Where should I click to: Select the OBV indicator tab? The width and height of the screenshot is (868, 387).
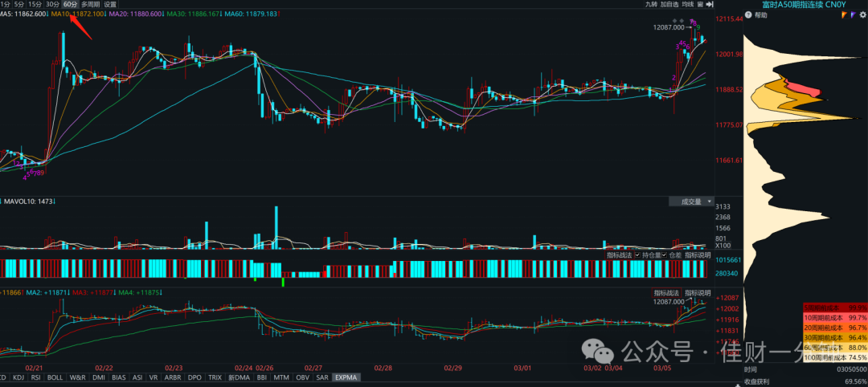click(x=302, y=377)
